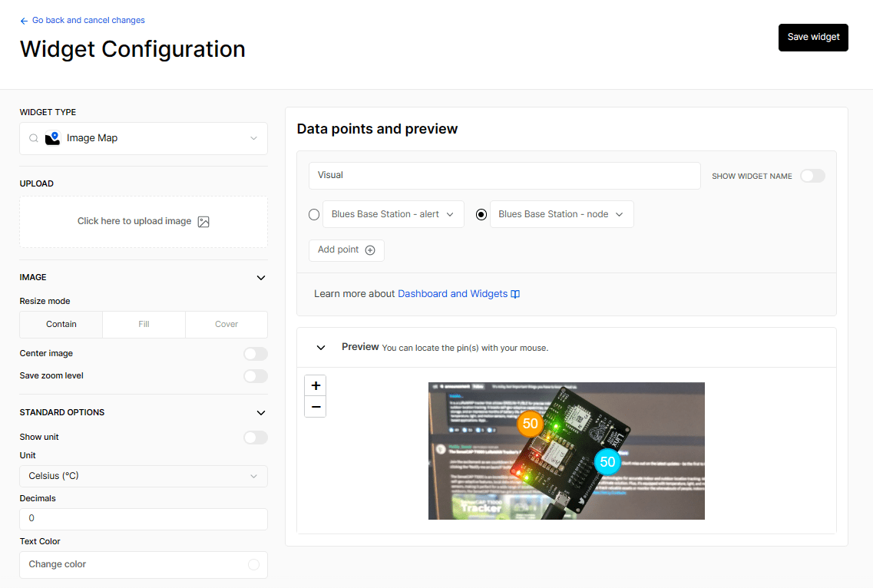The image size is (873, 588).
Task: Click the Save widget button
Action: pos(813,38)
